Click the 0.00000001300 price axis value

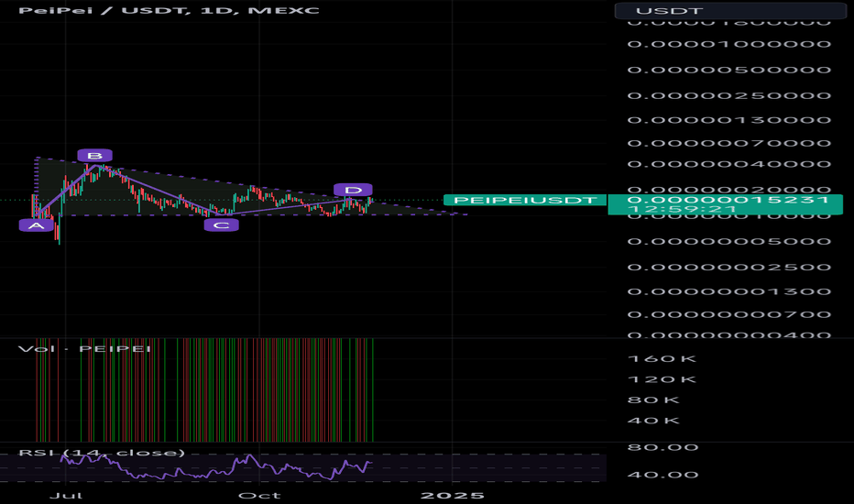click(729, 292)
